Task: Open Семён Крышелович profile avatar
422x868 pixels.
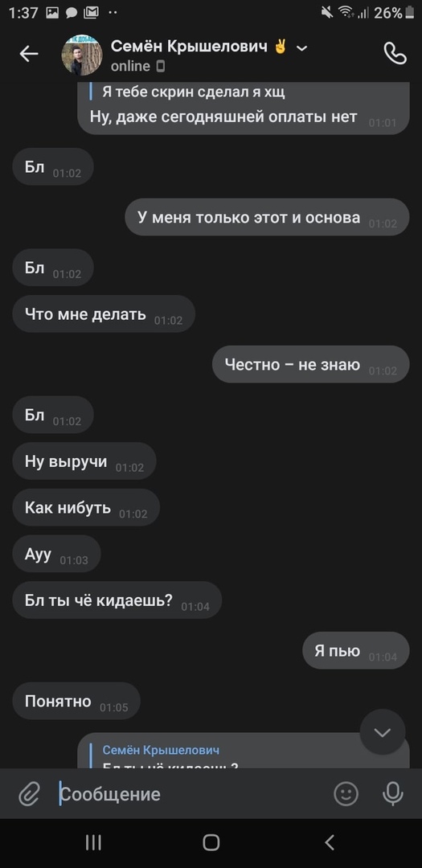Action: point(81,55)
